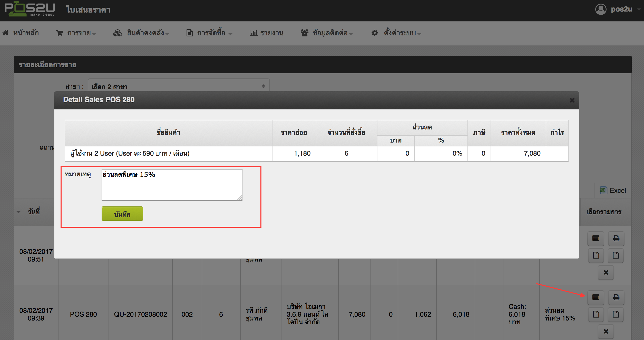Click first document icon in POS 280 row
Image resolution: width=644 pixels, height=340 pixels.
point(596,314)
